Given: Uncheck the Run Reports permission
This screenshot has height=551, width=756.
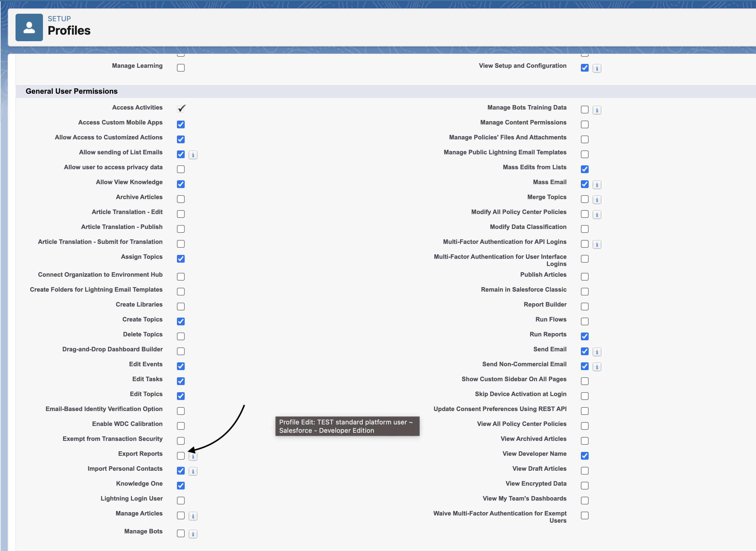Looking at the screenshot, I should tap(584, 336).
